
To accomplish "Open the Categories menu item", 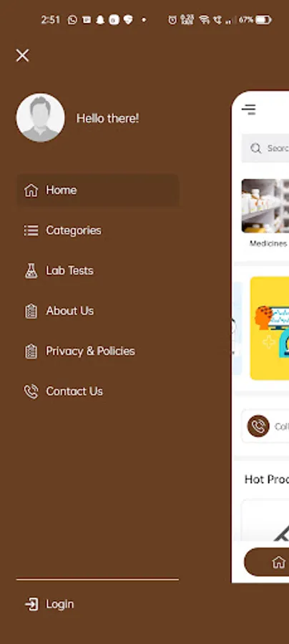I will coord(74,230).
